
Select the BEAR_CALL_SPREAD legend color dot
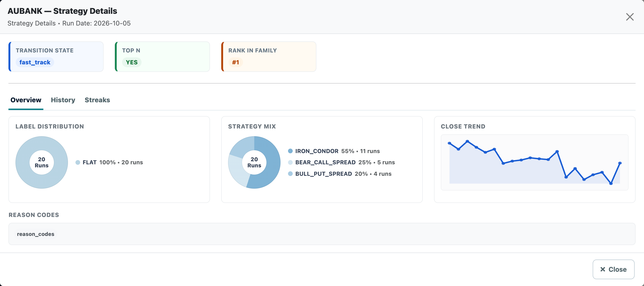(x=290, y=162)
